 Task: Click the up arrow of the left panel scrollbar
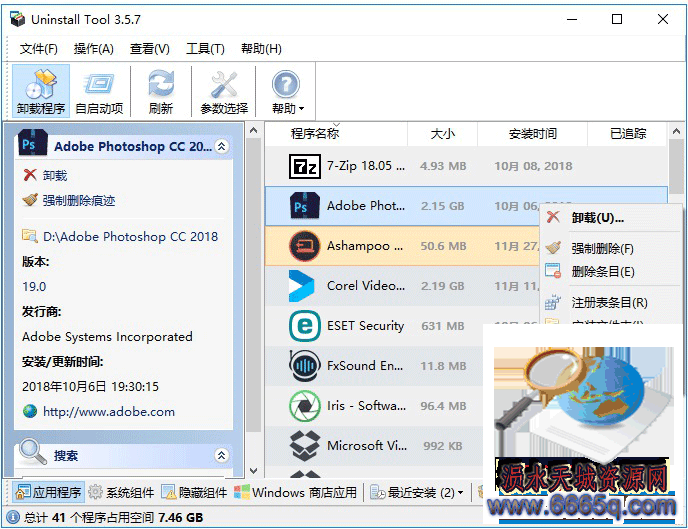[254, 130]
